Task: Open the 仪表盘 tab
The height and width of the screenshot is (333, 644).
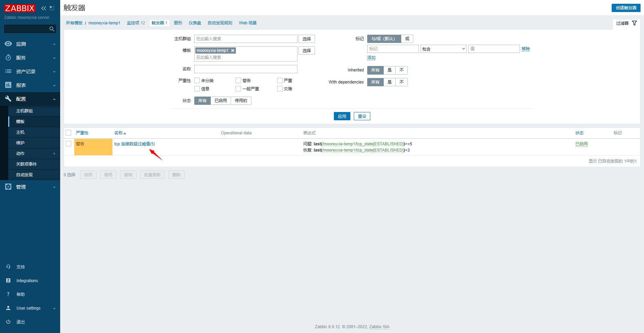Action: tap(195, 23)
